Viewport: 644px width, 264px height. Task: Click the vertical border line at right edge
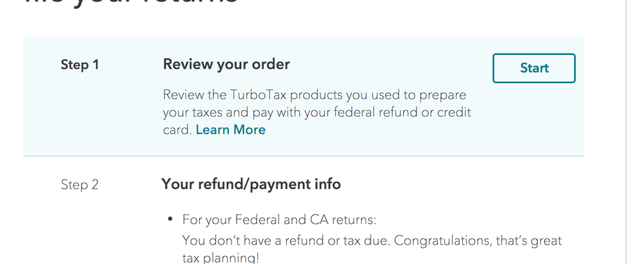pyautogui.click(x=626, y=129)
